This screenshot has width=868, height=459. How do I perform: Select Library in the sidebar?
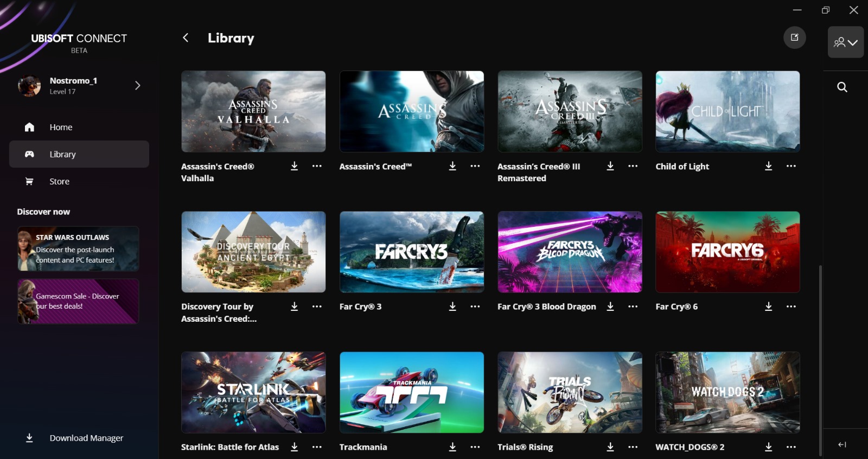(x=79, y=154)
